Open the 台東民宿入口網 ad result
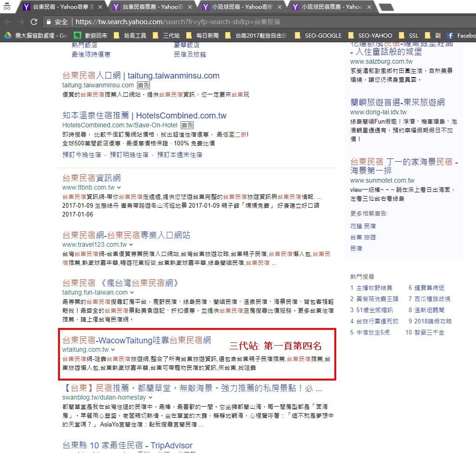The image size is (476, 453). (141, 76)
